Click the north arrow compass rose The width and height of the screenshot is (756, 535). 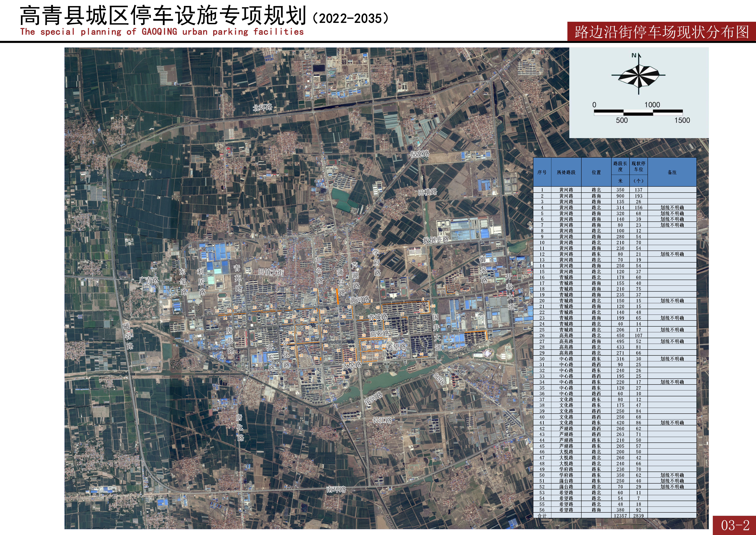pyautogui.click(x=638, y=75)
